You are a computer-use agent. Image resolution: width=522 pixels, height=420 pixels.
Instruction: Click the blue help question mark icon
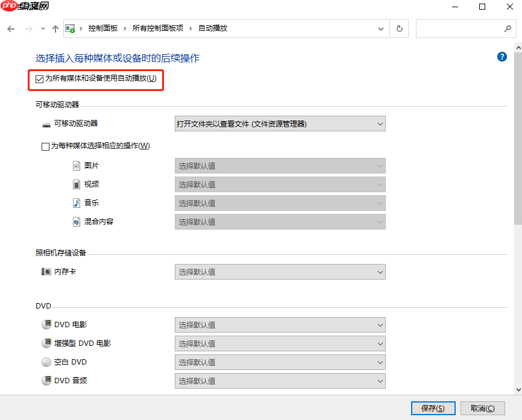[x=502, y=57]
